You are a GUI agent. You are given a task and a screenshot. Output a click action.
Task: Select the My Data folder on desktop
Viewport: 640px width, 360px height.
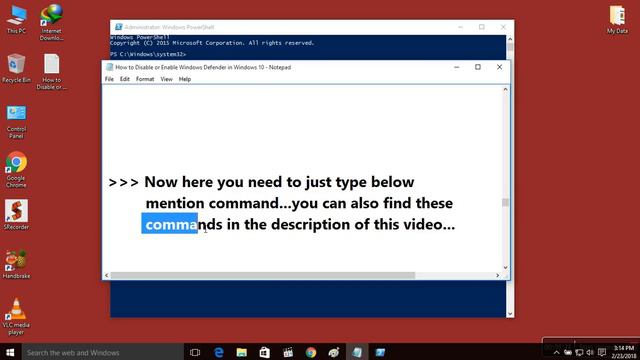pyautogui.click(x=617, y=20)
